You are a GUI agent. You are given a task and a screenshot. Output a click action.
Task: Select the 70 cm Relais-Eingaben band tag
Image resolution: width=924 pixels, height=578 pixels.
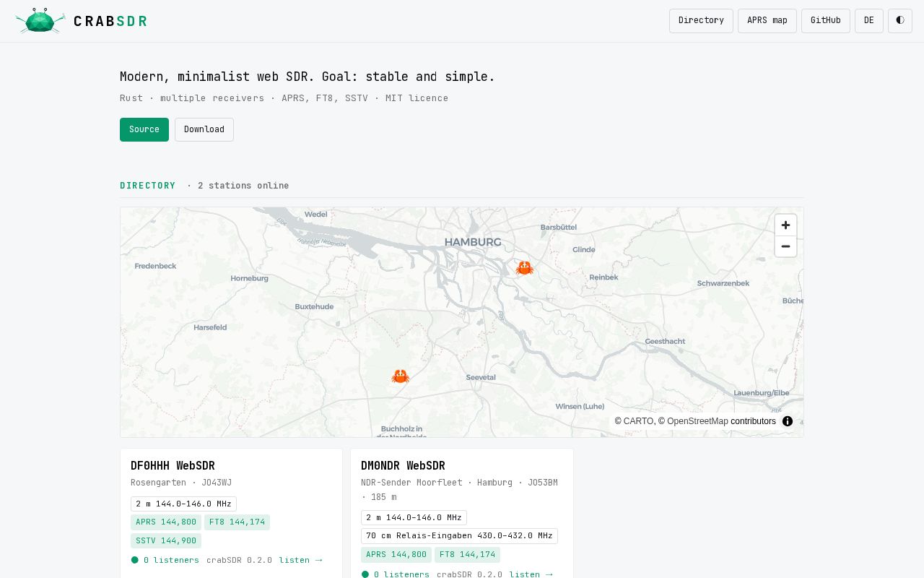click(x=459, y=536)
